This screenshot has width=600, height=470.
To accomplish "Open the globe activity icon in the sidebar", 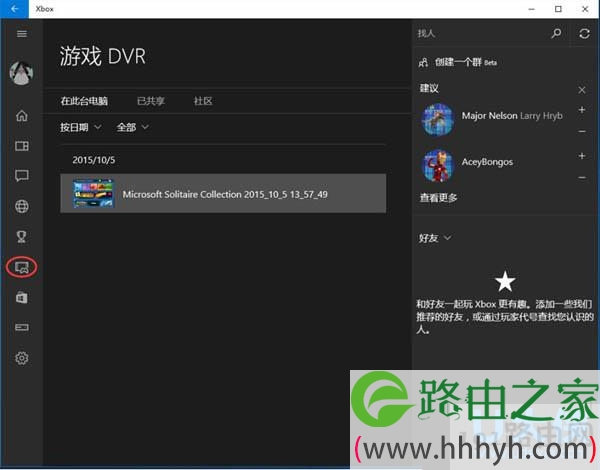I will (x=22, y=206).
